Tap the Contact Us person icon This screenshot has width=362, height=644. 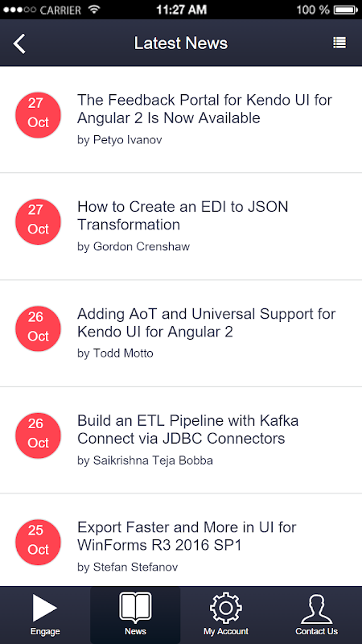[316, 609]
